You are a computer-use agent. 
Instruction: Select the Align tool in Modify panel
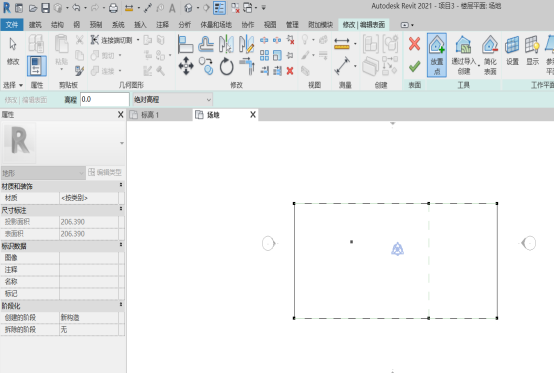point(185,44)
